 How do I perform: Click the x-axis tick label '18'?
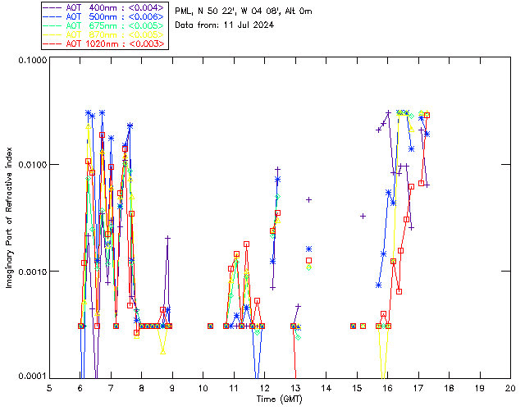click(450, 388)
